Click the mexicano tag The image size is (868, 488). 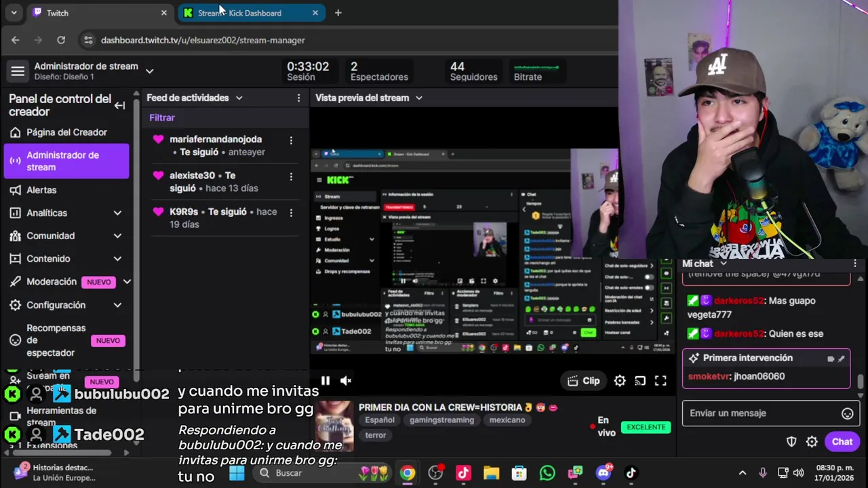[507, 420]
